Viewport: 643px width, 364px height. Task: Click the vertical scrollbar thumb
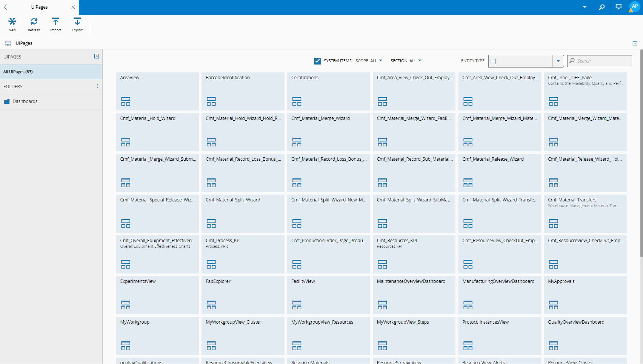tap(641, 154)
